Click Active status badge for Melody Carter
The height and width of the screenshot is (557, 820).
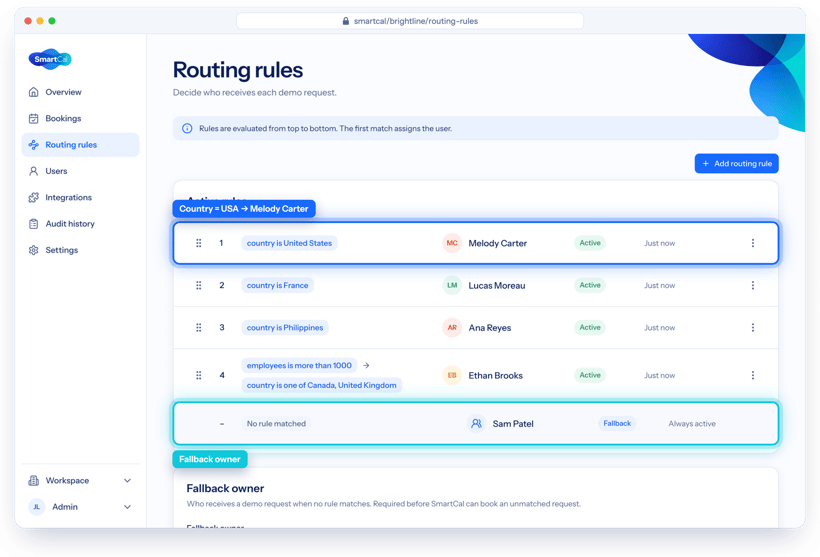click(590, 243)
